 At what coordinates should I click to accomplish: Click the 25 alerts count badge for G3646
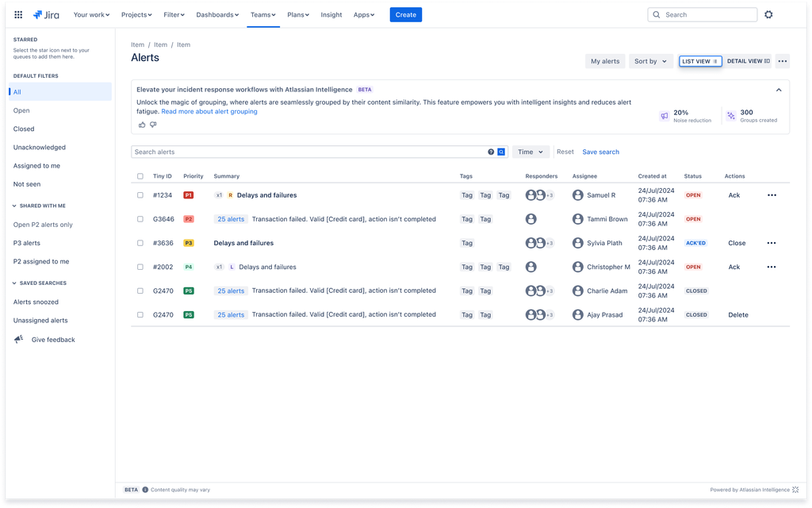tap(230, 219)
